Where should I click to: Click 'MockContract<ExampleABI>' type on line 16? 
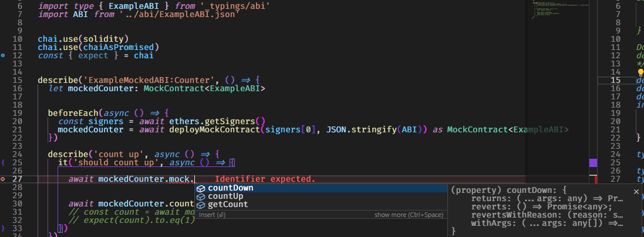point(204,88)
